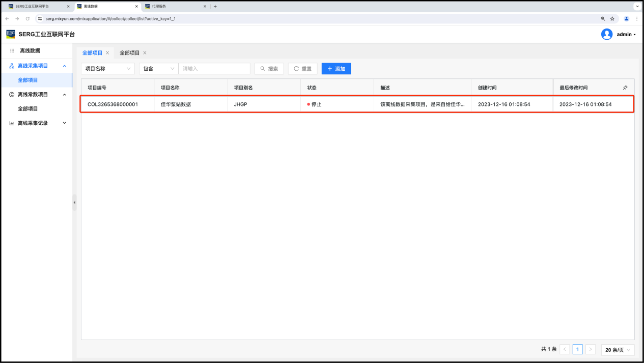Open the 包含 condition dropdown
Viewport: 644px width, 363px height.
pyautogui.click(x=158, y=69)
